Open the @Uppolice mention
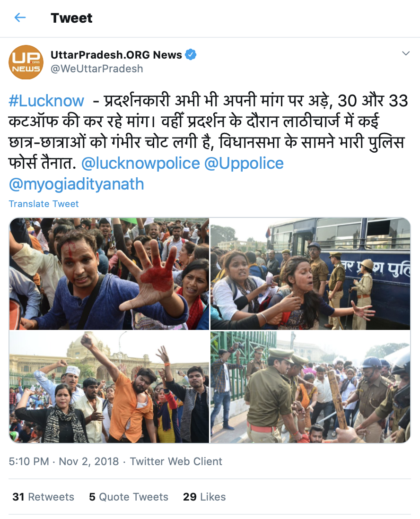Screen dimensions: 420x519 pyautogui.click(x=244, y=163)
